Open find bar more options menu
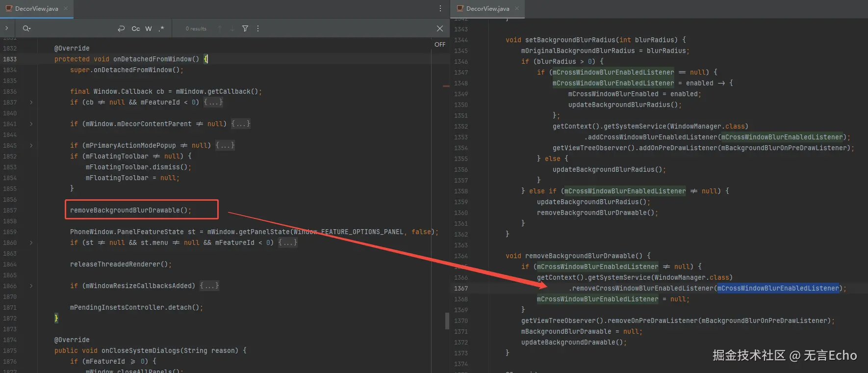The width and height of the screenshot is (868, 373). 258,28
